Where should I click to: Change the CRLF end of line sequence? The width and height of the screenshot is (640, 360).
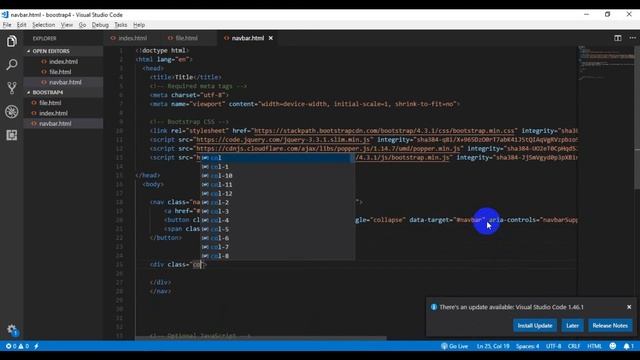pyautogui.click(x=574, y=346)
